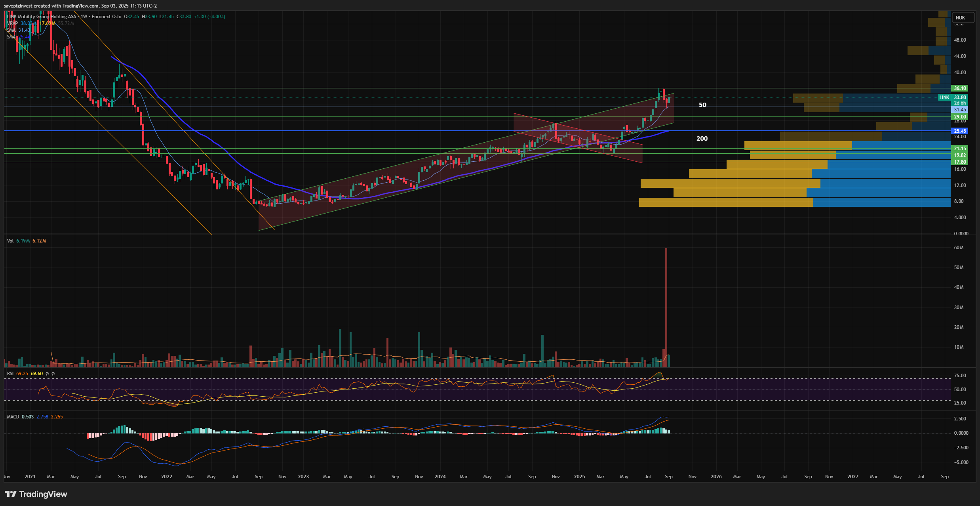Select the blue 25.45 price label
Screen dimensions: 980x506
(x=960, y=131)
